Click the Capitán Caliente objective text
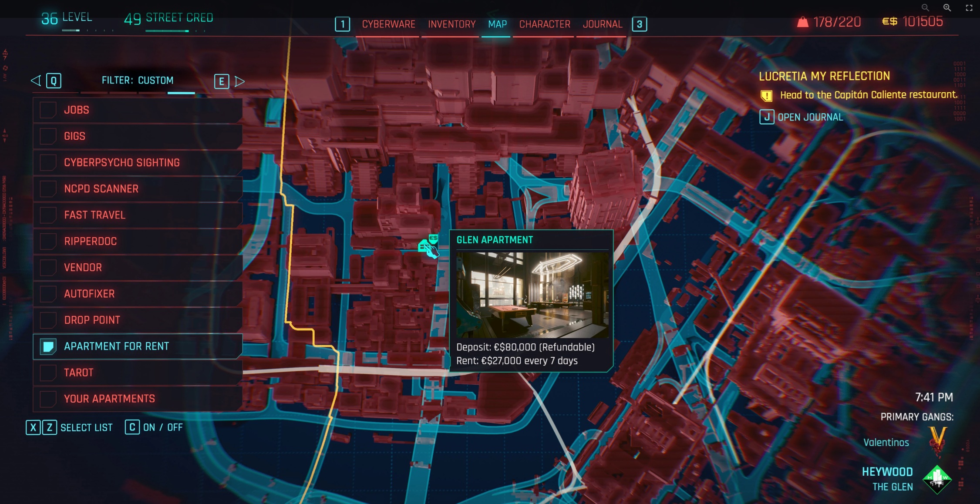The image size is (980, 504). [x=869, y=95]
